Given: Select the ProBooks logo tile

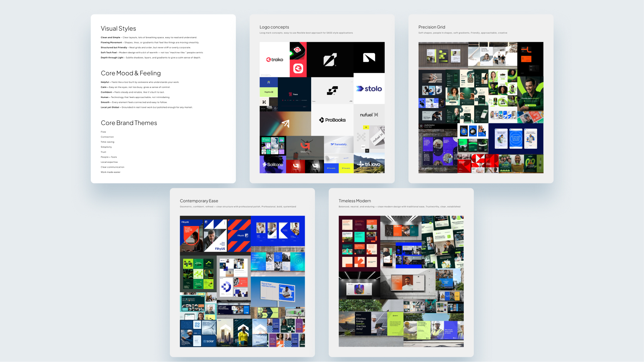Looking at the screenshot, I should (332, 120).
